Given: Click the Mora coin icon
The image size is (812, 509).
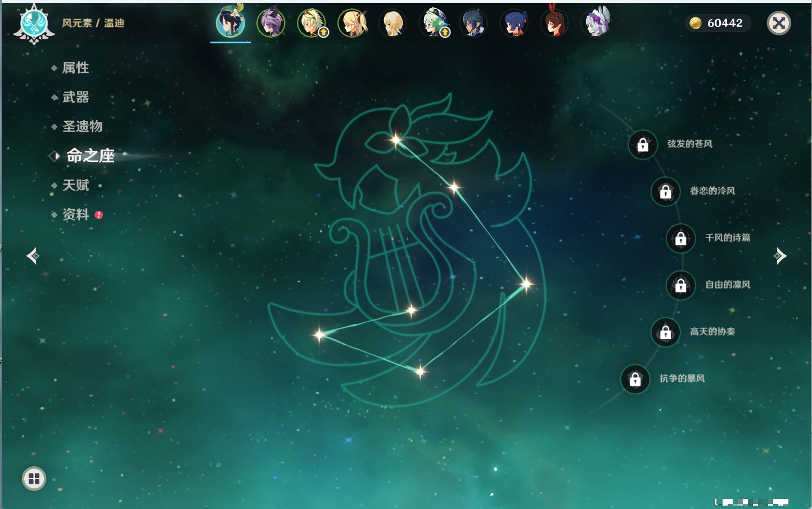Looking at the screenshot, I should coord(696,23).
